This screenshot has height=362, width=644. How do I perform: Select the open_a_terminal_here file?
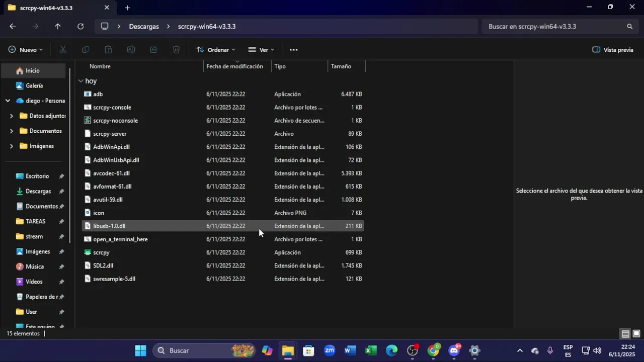pyautogui.click(x=223, y=239)
